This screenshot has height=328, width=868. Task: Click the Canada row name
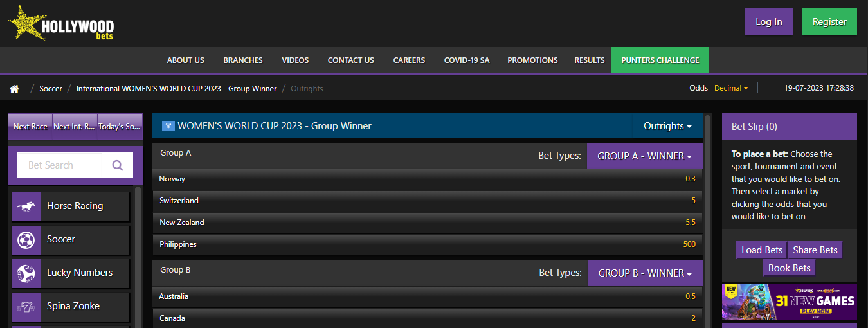[x=171, y=318]
